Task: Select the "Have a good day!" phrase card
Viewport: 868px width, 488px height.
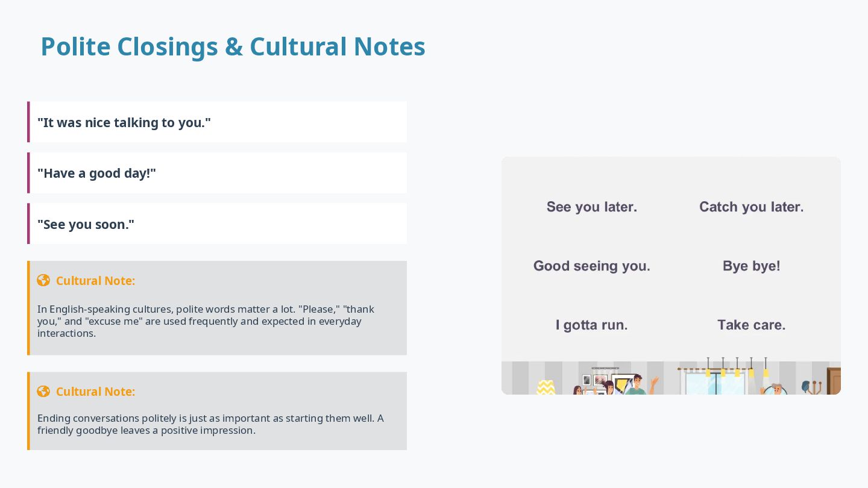Action: point(217,173)
